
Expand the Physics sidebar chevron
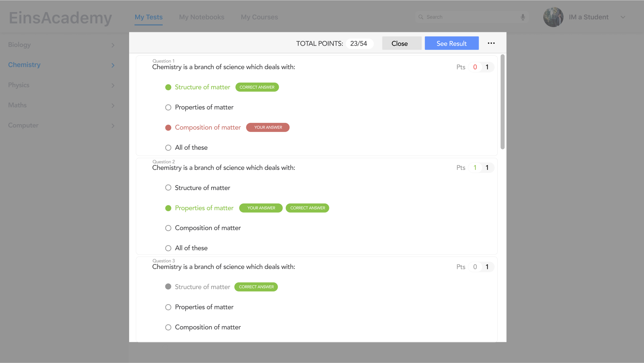coord(113,85)
